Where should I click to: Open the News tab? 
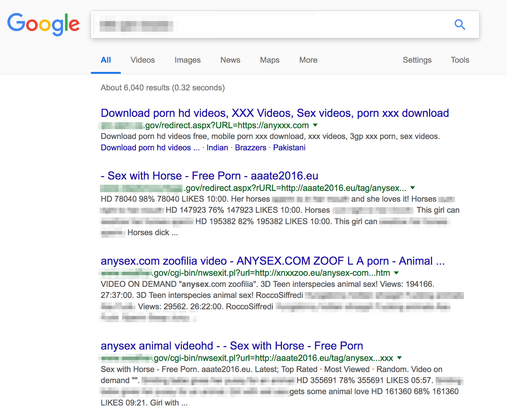[230, 60]
